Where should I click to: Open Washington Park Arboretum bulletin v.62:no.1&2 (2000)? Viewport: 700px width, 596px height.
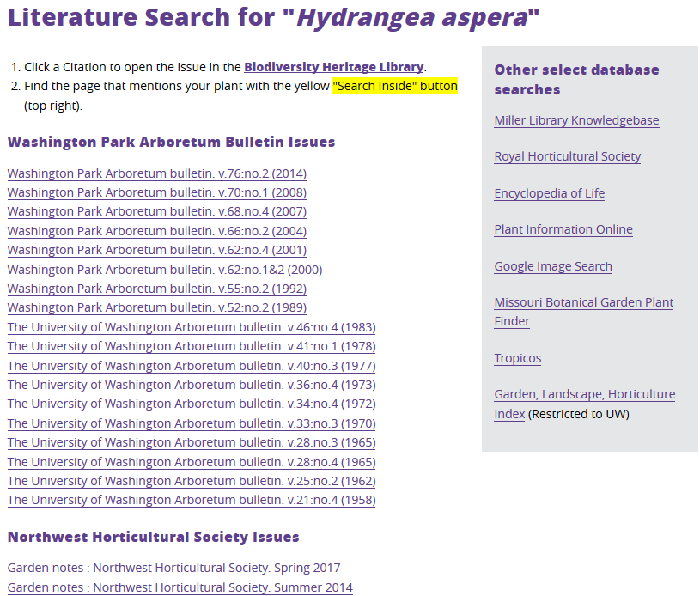pyautogui.click(x=165, y=271)
